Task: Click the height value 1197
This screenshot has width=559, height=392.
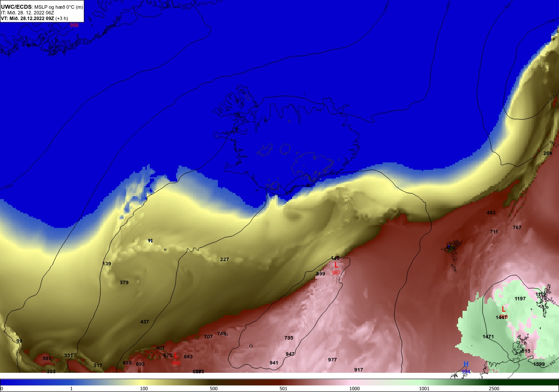Action: tap(520, 299)
